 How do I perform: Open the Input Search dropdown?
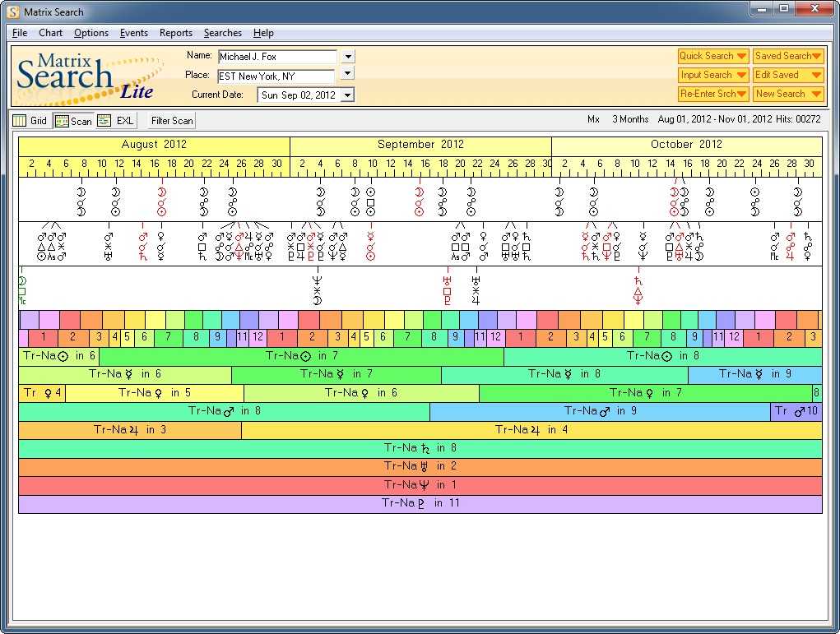point(713,75)
